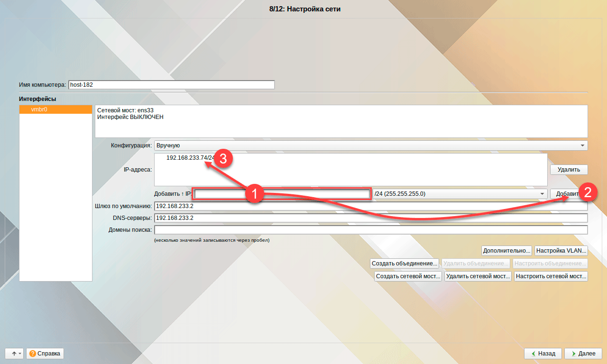The image size is (607, 364).
Task: Click the 8/12: Настройка сети title
Action: point(304,9)
